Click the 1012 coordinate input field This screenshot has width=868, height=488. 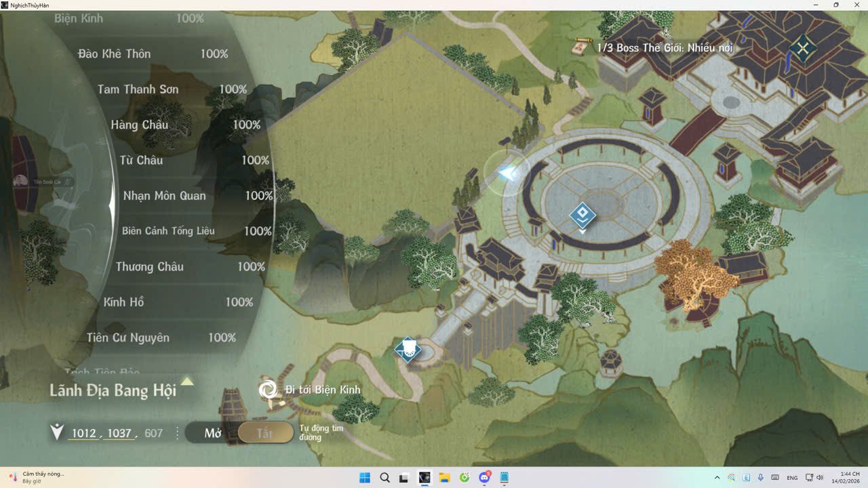pos(83,433)
